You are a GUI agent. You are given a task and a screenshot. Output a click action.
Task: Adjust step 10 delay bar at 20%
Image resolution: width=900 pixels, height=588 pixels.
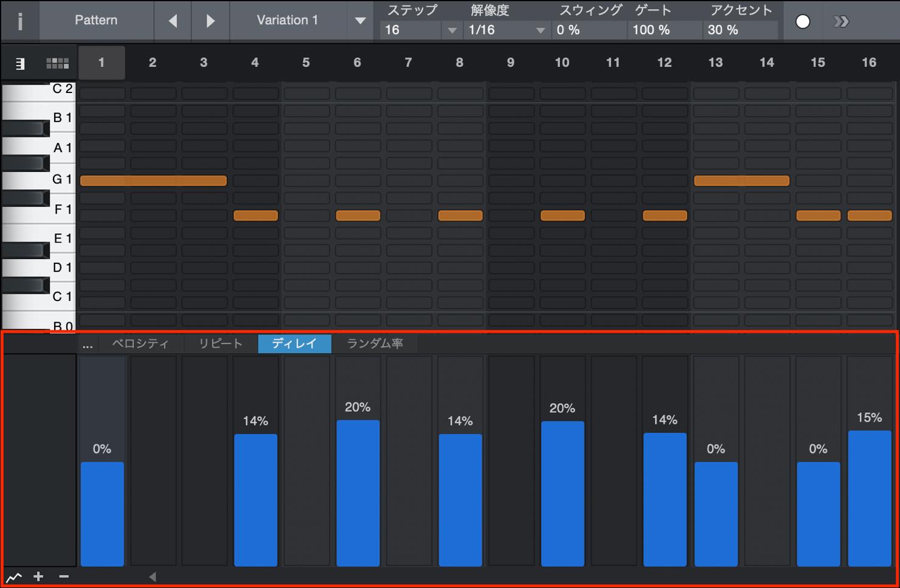[x=562, y=494]
